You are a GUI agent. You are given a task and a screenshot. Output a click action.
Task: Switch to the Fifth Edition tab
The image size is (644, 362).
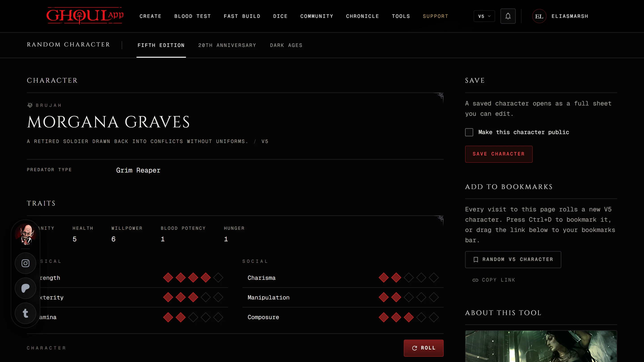coord(161,45)
